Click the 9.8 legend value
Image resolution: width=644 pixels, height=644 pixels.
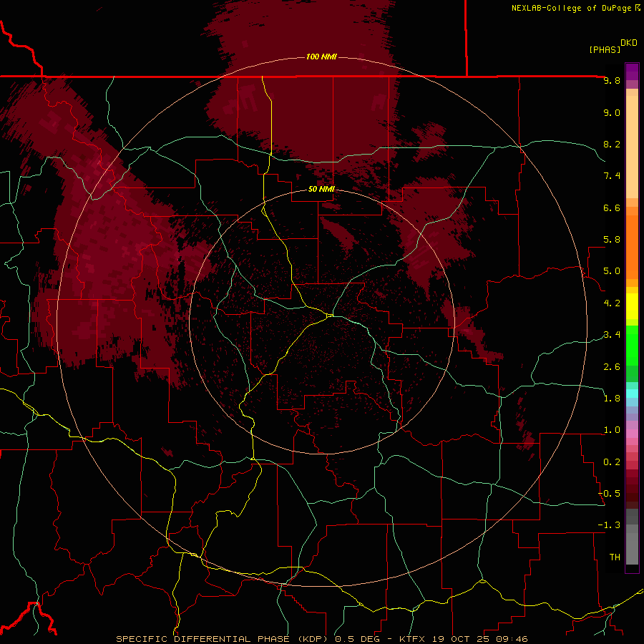click(612, 81)
